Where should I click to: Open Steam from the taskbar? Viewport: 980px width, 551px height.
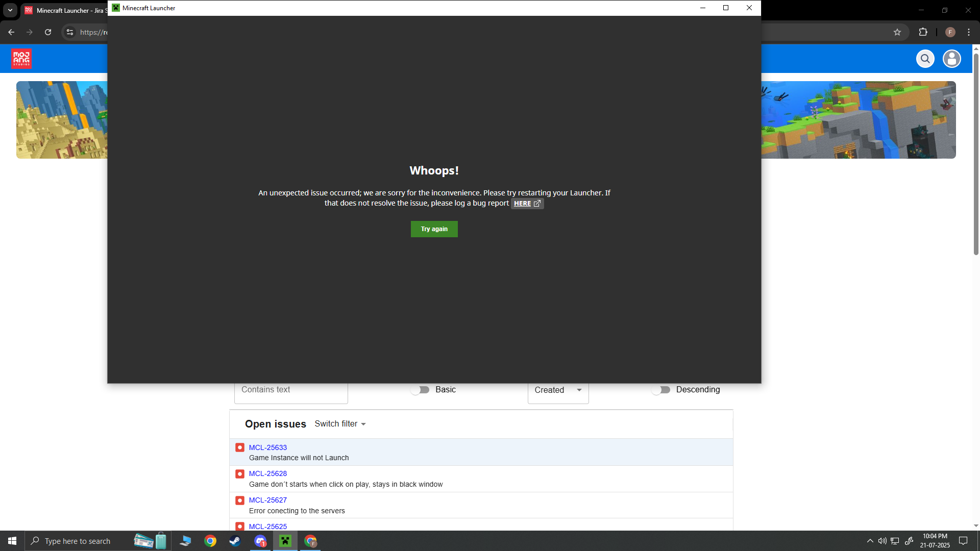235,541
